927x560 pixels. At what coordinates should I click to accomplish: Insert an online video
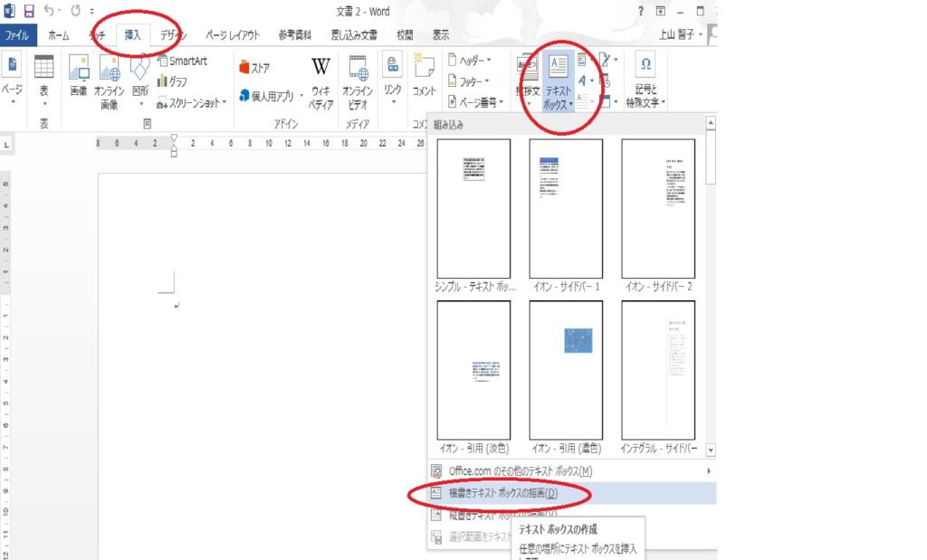click(357, 77)
